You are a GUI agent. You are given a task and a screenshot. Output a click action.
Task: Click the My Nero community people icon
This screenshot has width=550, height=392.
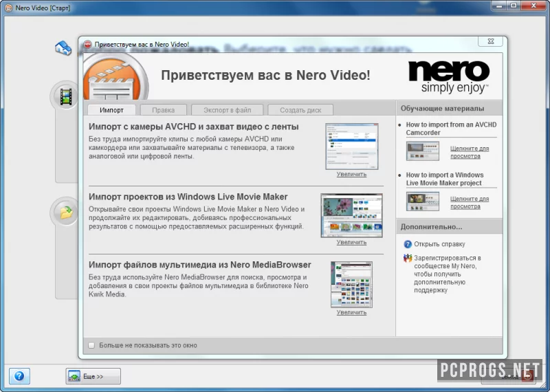click(x=408, y=259)
